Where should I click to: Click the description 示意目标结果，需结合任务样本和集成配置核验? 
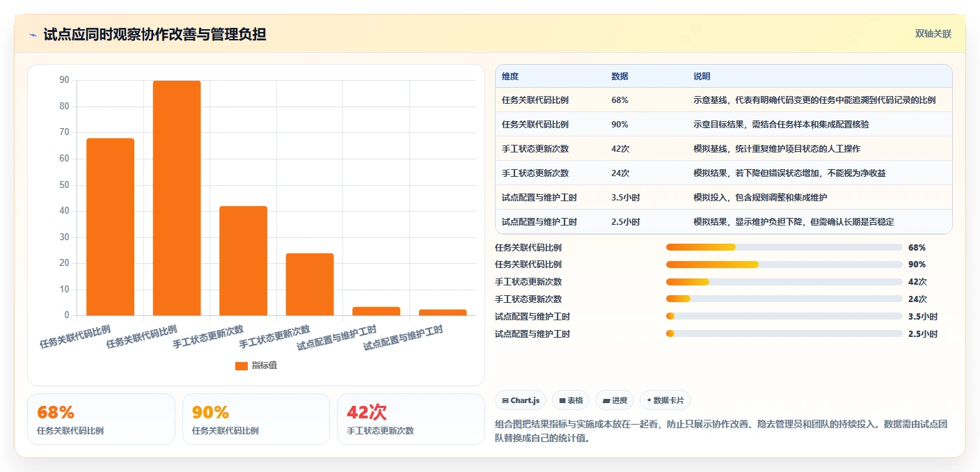click(781, 125)
